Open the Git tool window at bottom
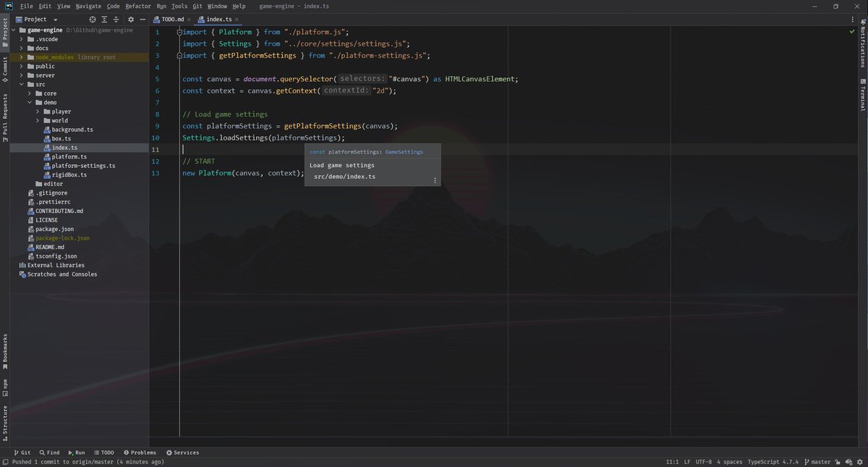The height and width of the screenshot is (467, 868). tap(22, 453)
